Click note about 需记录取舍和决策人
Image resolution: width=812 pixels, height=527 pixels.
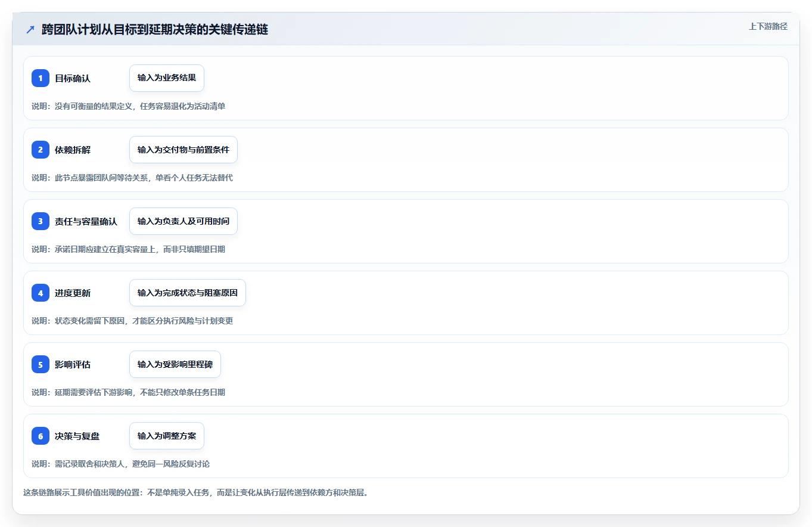(x=120, y=464)
